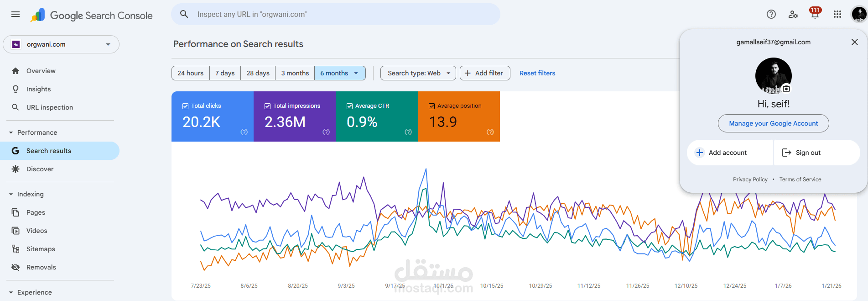
Task: Close the account popup
Action: (855, 42)
